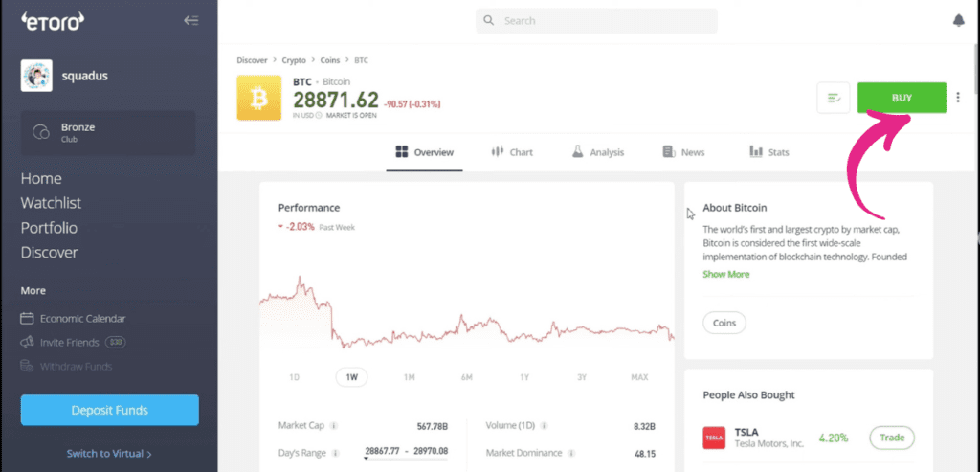Click the Discover breadcrumb
This screenshot has width=980, height=472.
point(252,60)
